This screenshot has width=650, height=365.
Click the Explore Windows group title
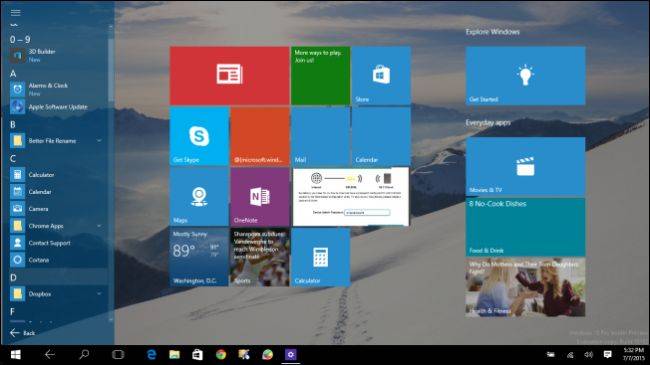tap(492, 32)
